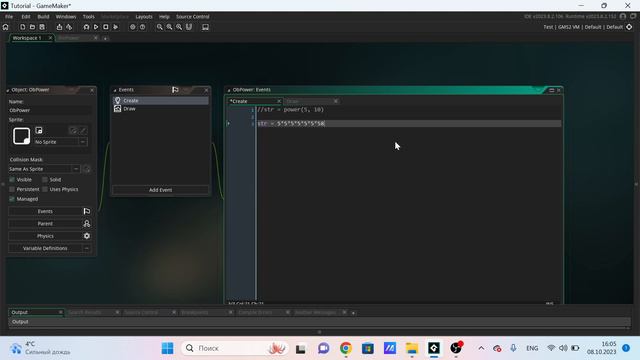Click the flag icon beside Events button
Viewport: 640px width, 360px height.
pos(87,211)
